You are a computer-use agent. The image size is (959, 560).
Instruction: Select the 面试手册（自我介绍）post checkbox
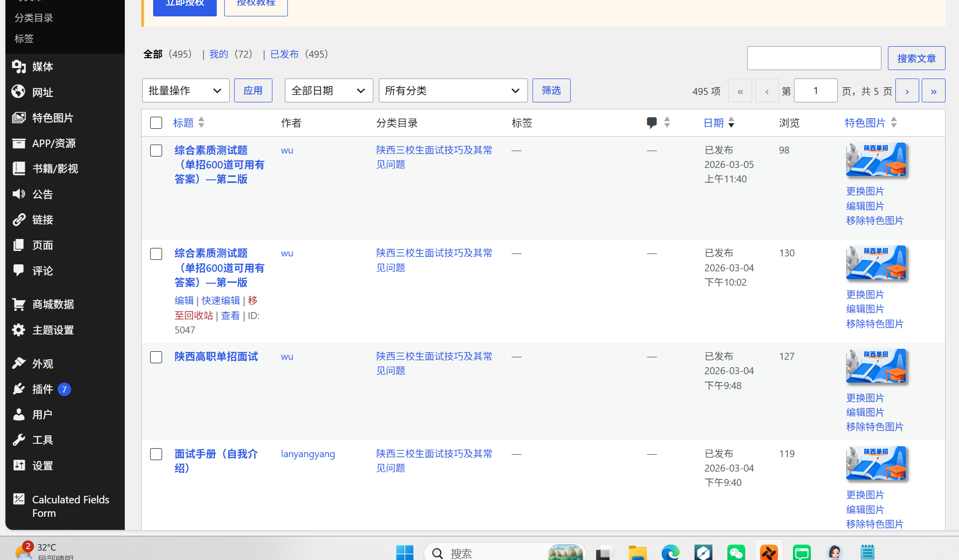pos(156,454)
